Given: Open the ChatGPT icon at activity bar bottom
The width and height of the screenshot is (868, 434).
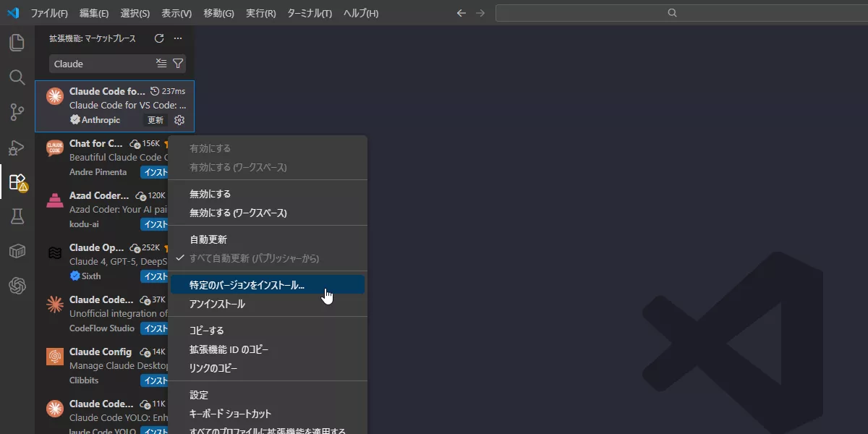Looking at the screenshot, I should (x=16, y=284).
